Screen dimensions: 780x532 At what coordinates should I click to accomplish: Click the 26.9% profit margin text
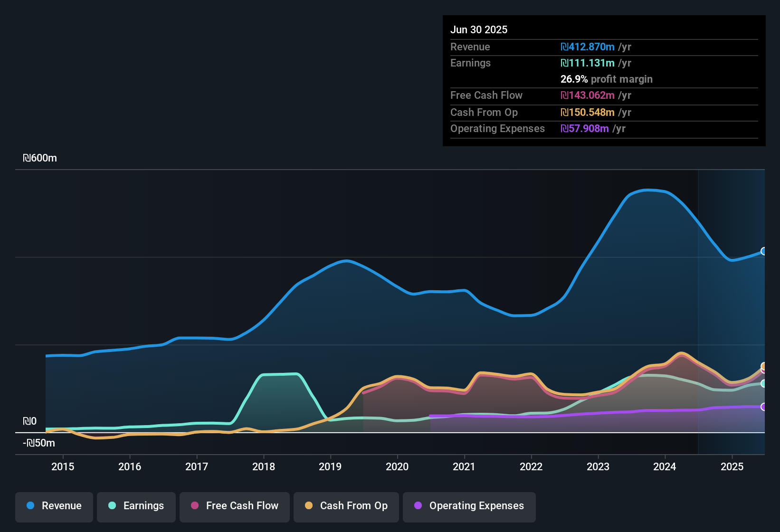(x=607, y=79)
